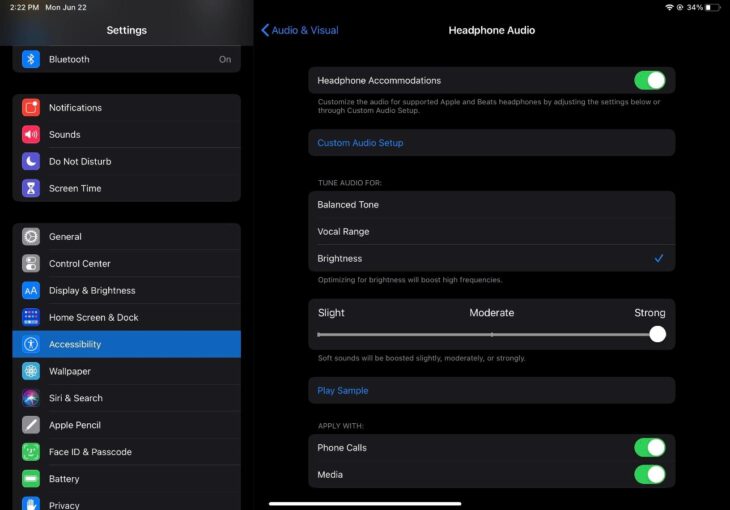
Task: Tap the Control Center icon
Action: coord(31,264)
